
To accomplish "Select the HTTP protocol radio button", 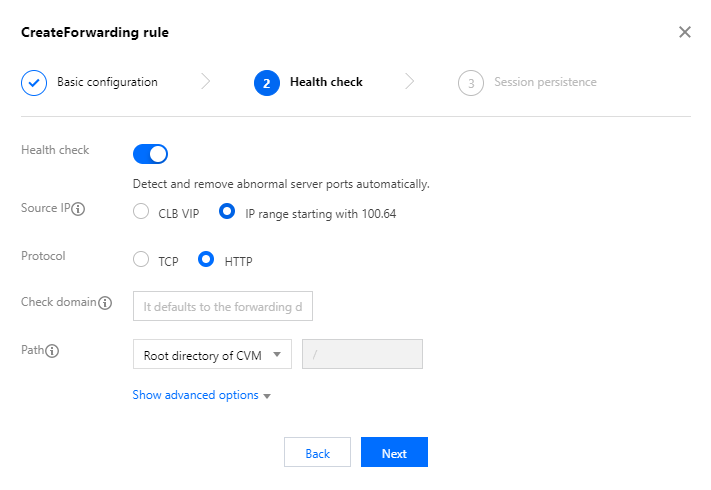I will click(x=206, y=260).
